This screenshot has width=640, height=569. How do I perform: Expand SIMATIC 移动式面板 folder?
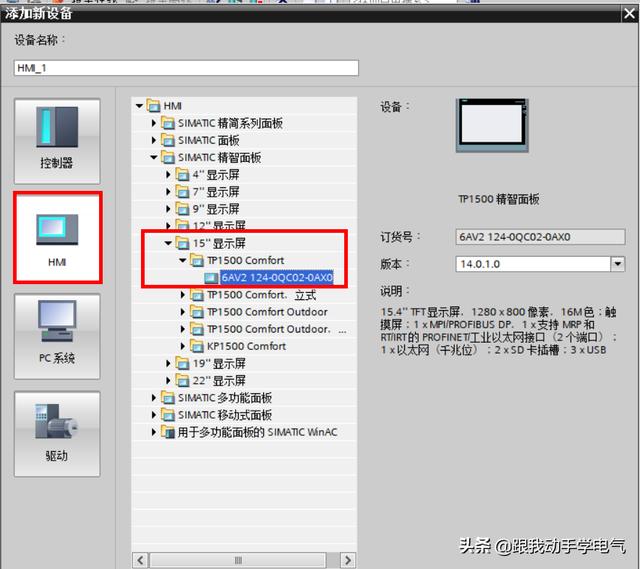pyautogui.click(x=153, y=414)
